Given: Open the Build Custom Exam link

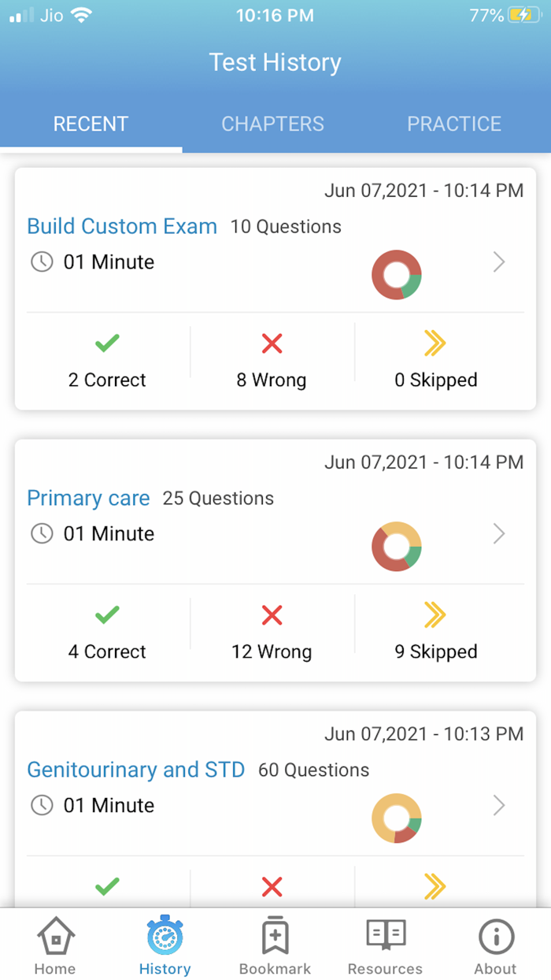Looking at the screenshot, I should [122, 226].
